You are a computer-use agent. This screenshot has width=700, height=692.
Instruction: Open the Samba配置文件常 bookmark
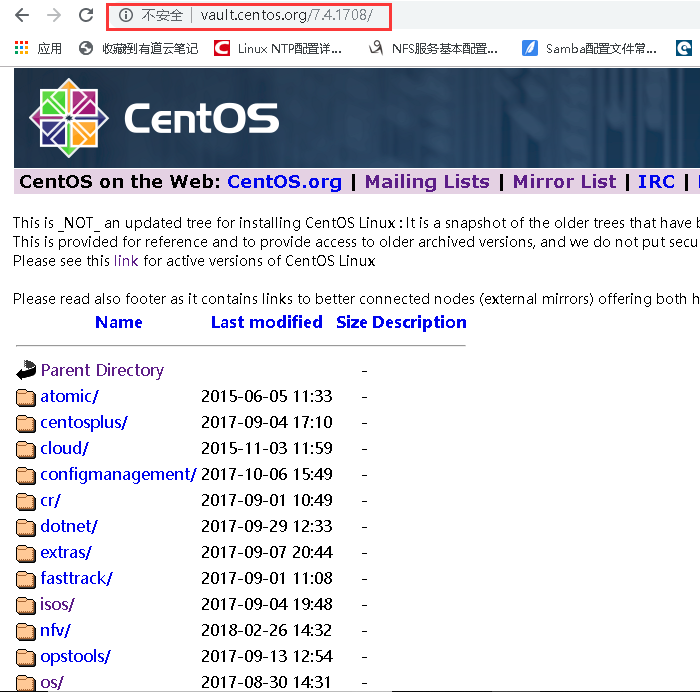pos(589,48)
